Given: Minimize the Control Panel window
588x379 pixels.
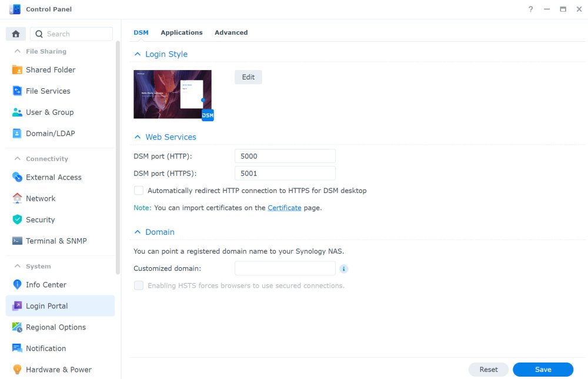Looking at the screenshot, I should point(547,9).
